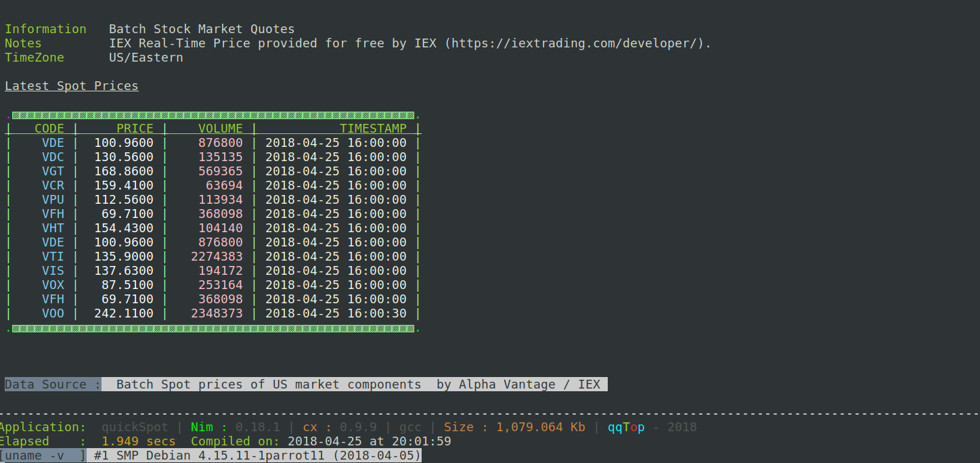
Task: Select the VCR ticker code
Action: [53, 185]
